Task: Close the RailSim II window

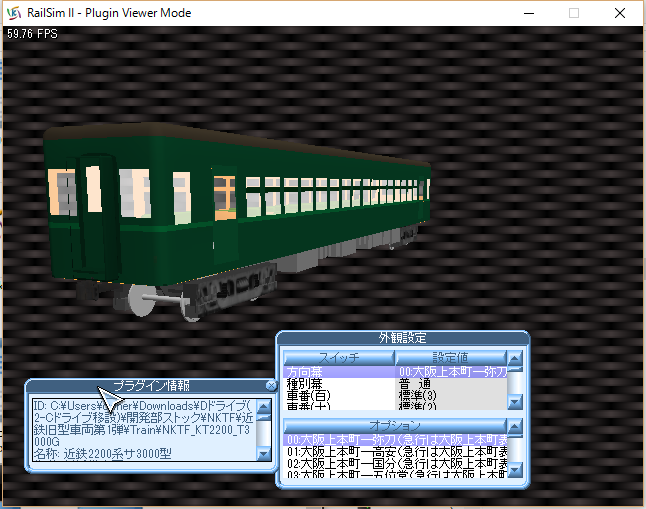Action: click(620, 13)
